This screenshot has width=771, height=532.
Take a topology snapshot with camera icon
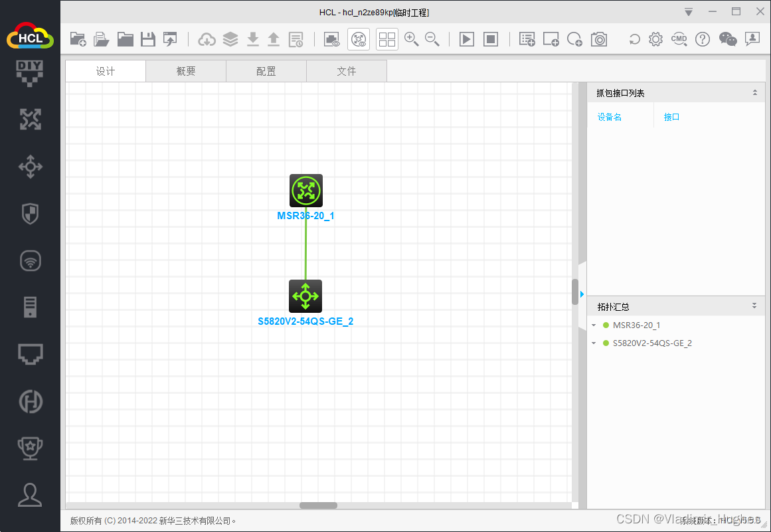click(x=599, y=39)
